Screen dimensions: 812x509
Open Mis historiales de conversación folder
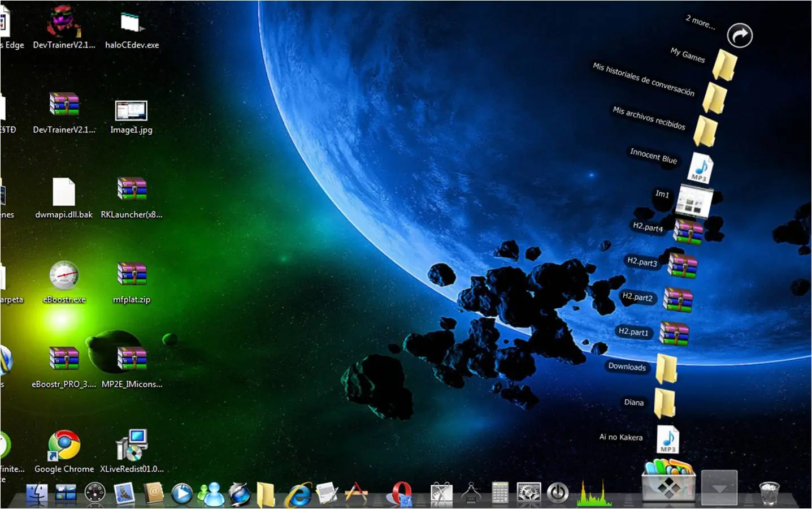pyautogui.click(x=715, y=98)
